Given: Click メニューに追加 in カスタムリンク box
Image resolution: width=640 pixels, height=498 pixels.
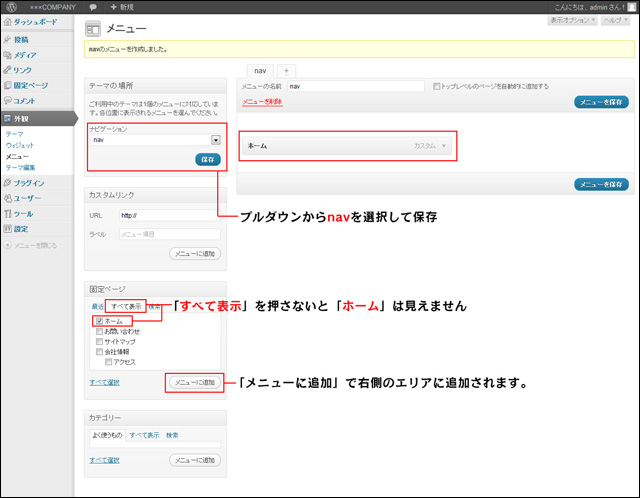Looking at the screenshot, I should tap(195, 253).
